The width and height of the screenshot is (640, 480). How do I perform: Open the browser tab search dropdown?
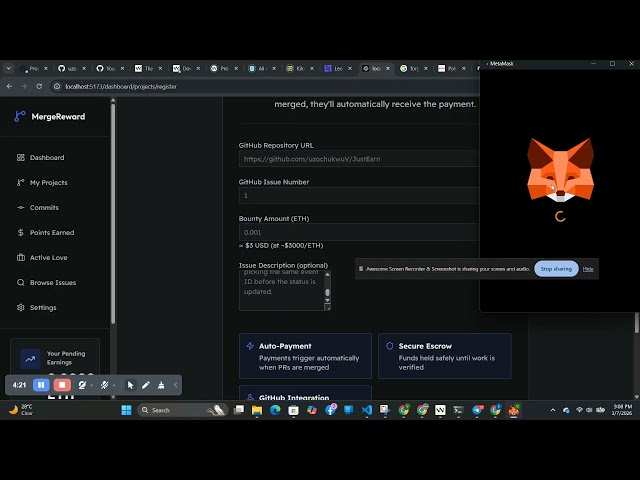point(8,69)
